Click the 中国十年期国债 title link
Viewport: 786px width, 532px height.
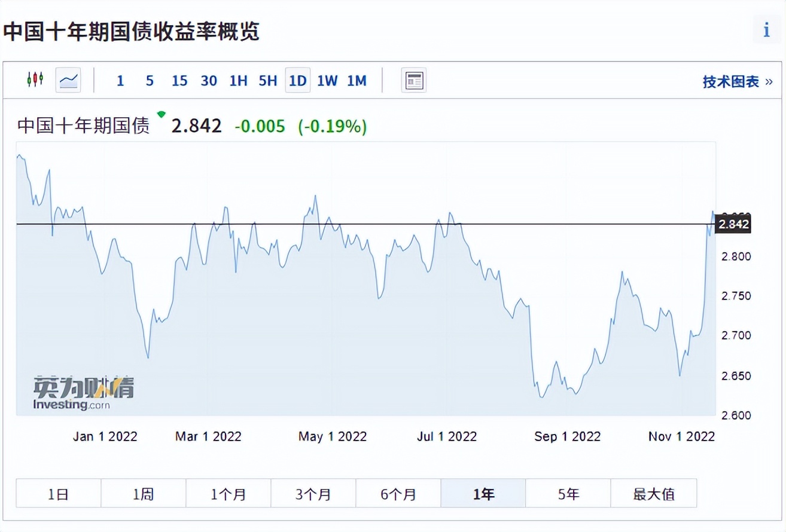coord(83,126)
